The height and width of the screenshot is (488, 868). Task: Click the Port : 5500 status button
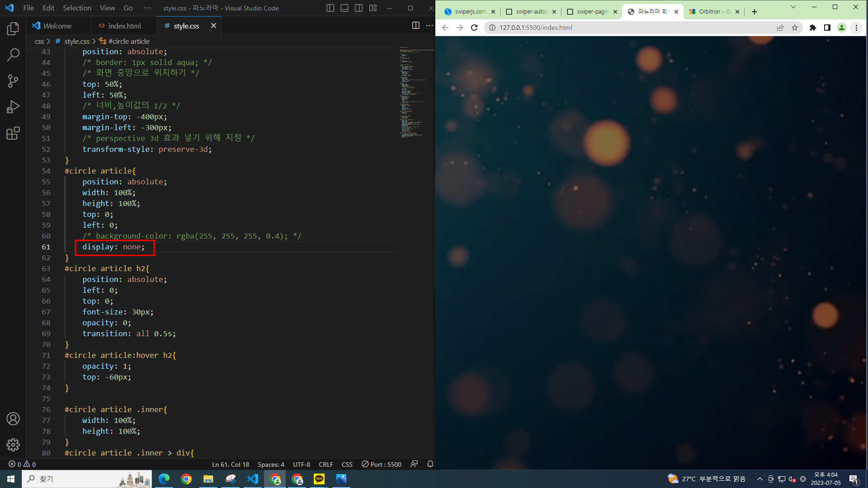click(x=382, y=464)
